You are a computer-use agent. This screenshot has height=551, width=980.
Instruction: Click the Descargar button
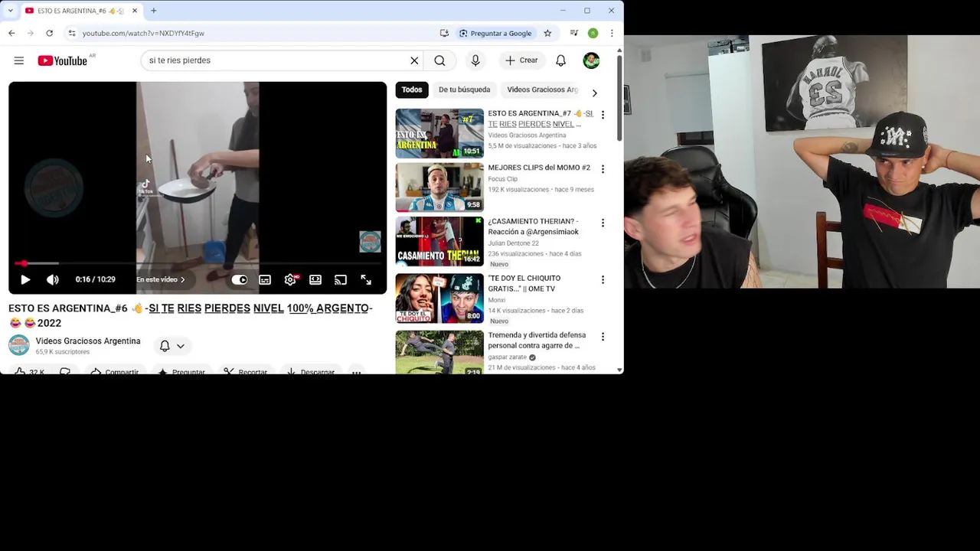coord(310,372)
